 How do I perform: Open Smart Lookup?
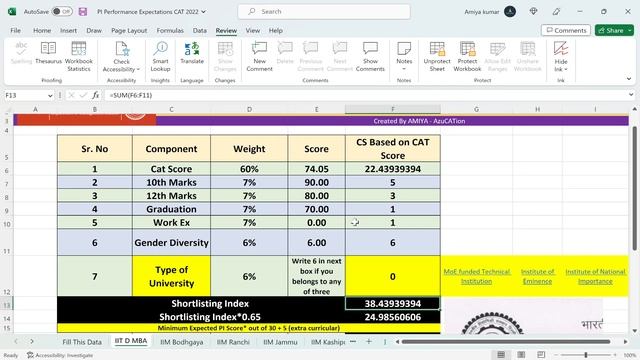click(160, 56)
